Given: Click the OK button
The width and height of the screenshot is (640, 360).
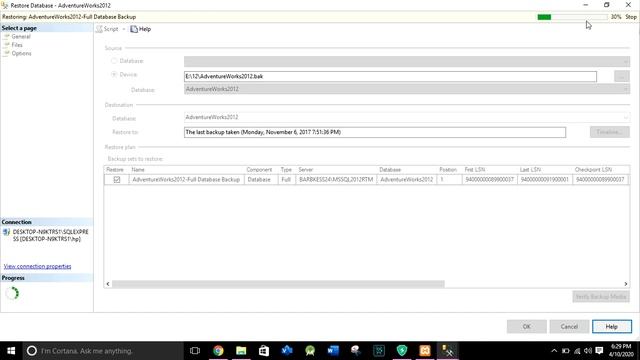Looking at the screenshot, I should click(527, 327).
